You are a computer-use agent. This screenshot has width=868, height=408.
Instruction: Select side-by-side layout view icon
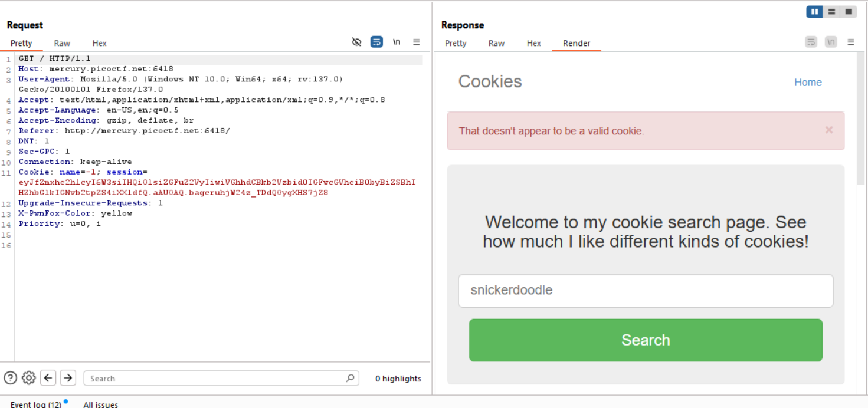(x=815, y=12)
